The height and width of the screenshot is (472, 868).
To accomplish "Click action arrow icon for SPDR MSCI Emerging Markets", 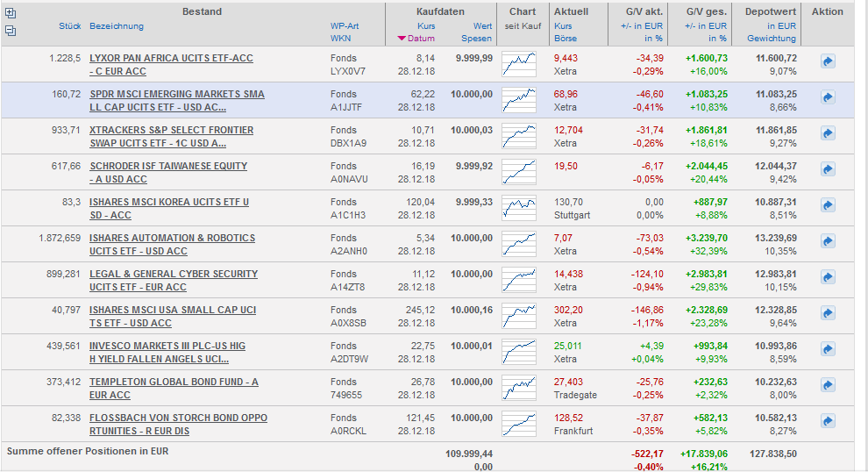I will (828, 97).
